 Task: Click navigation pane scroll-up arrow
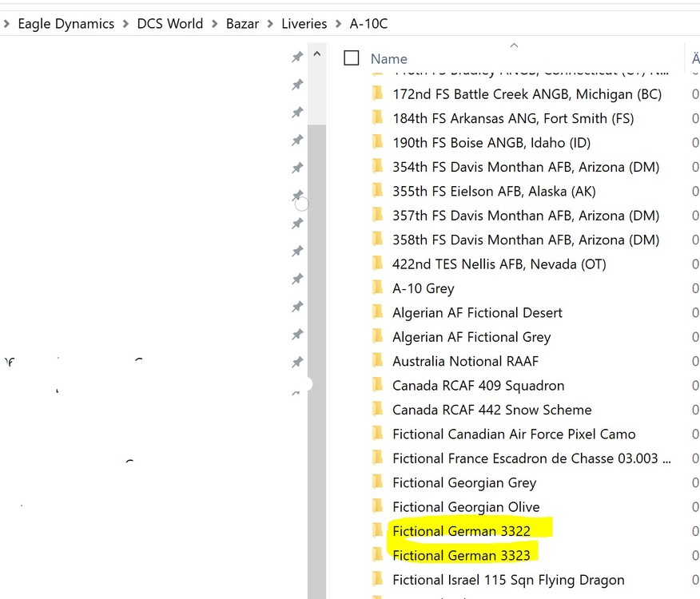317,54
